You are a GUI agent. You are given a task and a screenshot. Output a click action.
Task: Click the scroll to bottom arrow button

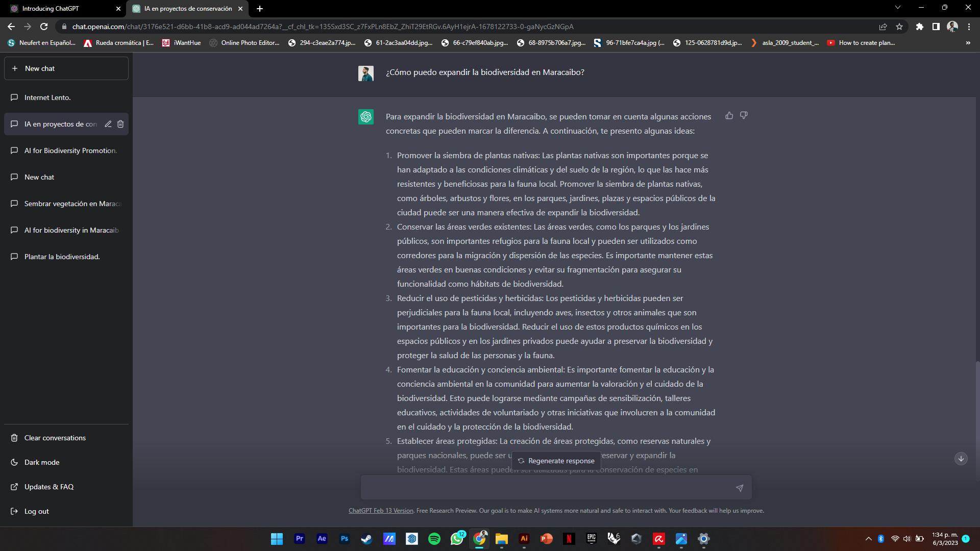point(961,459)
